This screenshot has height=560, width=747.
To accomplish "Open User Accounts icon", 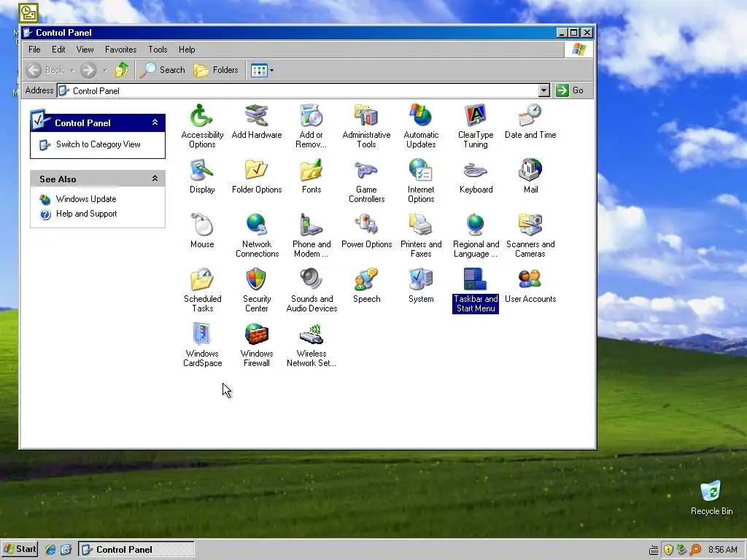I will [x=530, y=280].
